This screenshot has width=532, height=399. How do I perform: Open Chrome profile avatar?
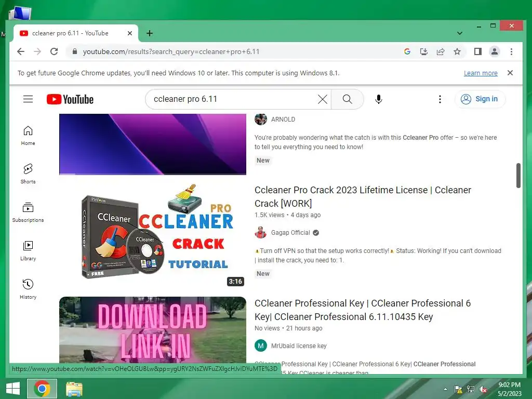(495, 51)
